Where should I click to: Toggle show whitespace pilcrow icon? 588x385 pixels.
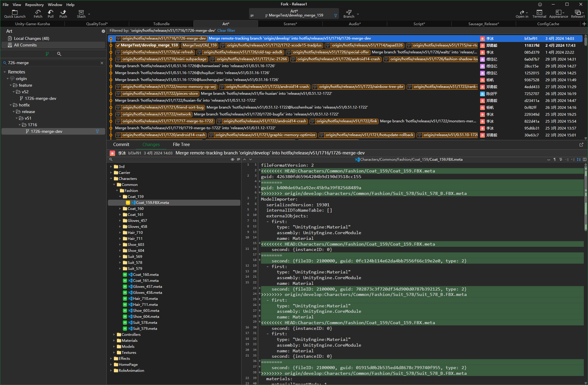pyautogui.click(x=554, y=160)
